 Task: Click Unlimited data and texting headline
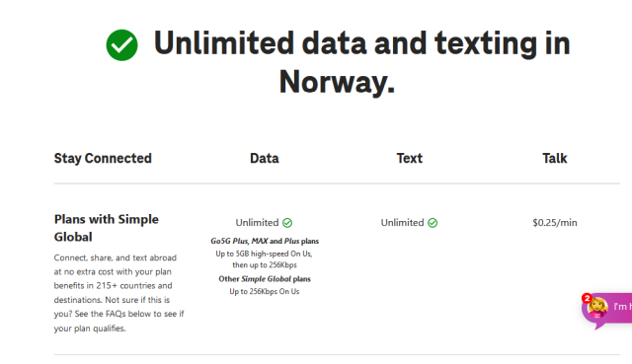361,62
